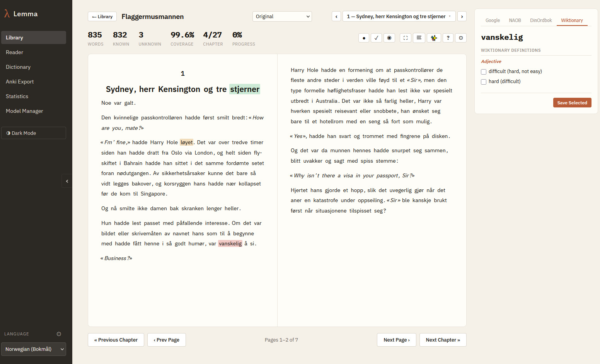Click the Previous Chapter button

[x=116, y=340]
